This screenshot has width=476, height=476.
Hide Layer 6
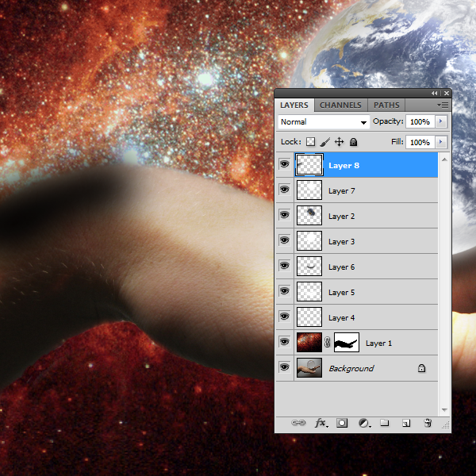284,266
